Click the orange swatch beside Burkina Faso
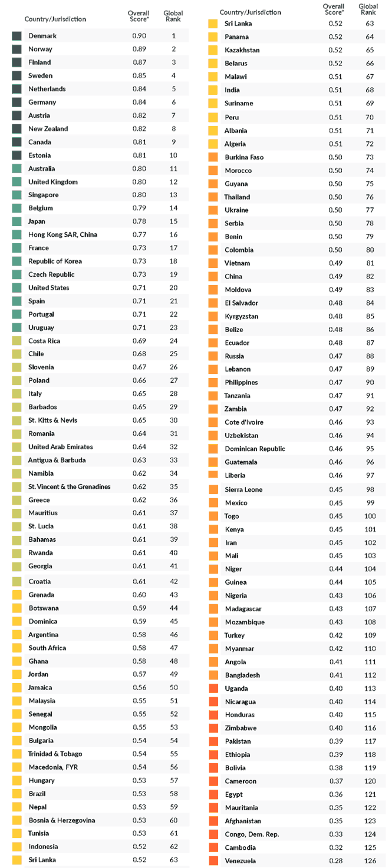The image size is (392, 868). (213, 157)
